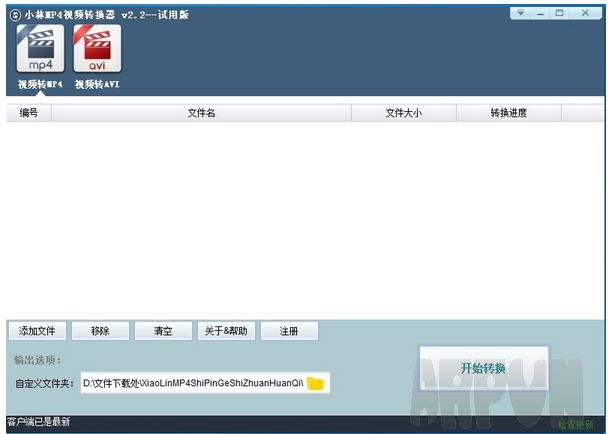
Task: Click the 视频转AVI label text
Action: click(x=97, y=84)
